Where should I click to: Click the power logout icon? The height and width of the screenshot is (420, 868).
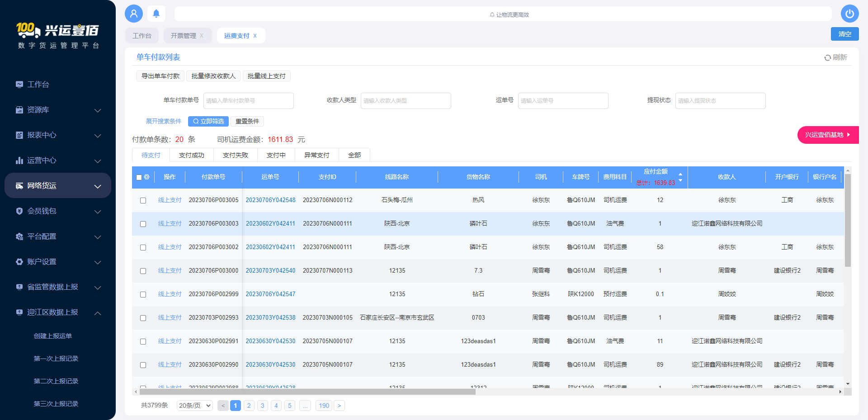(x=850, y=14)
